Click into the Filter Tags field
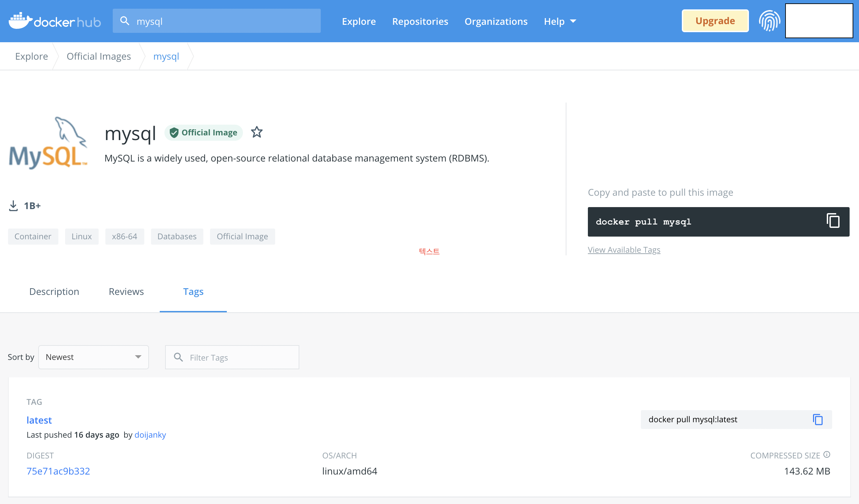 pyautogui.click(x=239, y=358)
